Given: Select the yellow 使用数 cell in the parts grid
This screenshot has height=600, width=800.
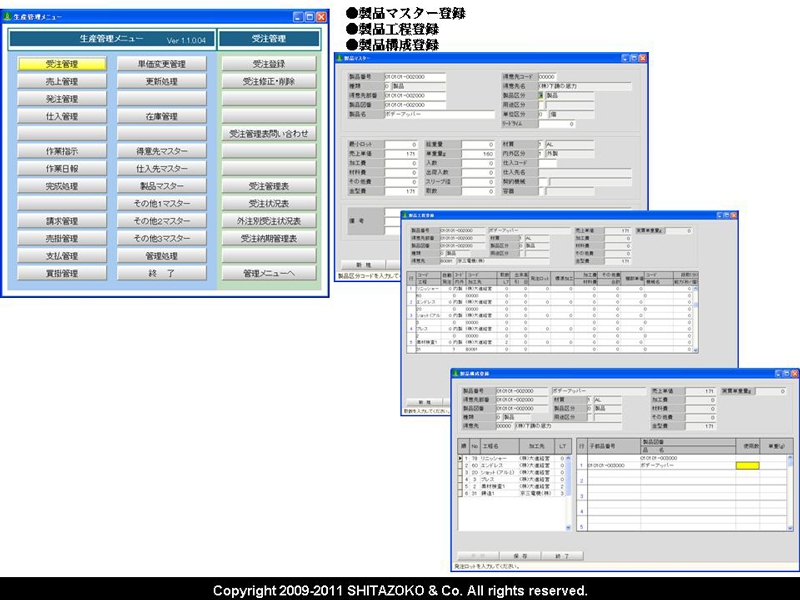Looking at the screenshot, I should (749, 466).
